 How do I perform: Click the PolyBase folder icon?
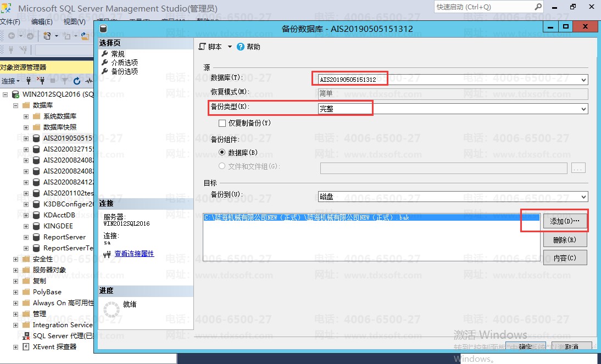(x=26, y=292)
